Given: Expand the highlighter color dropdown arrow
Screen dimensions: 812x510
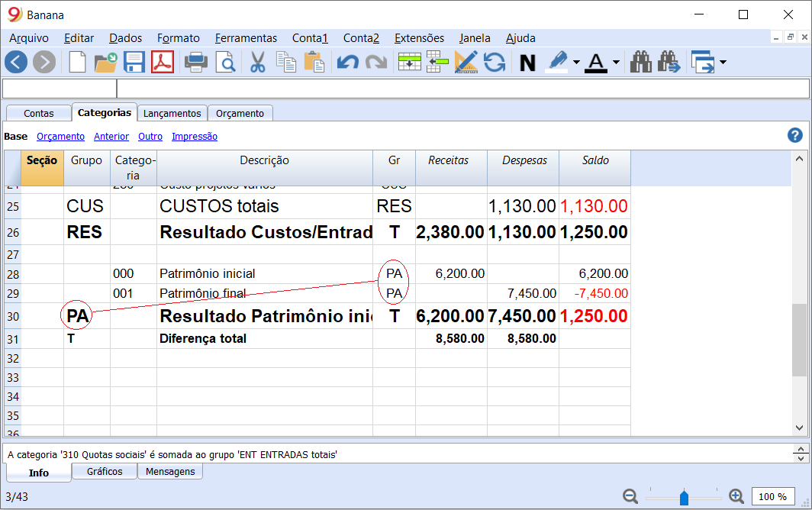Looking at the screenshot, I should 576,63.
